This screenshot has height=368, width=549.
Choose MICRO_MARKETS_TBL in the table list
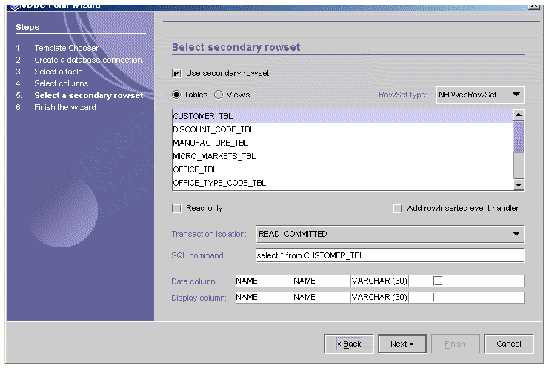(x=342, y=156)
